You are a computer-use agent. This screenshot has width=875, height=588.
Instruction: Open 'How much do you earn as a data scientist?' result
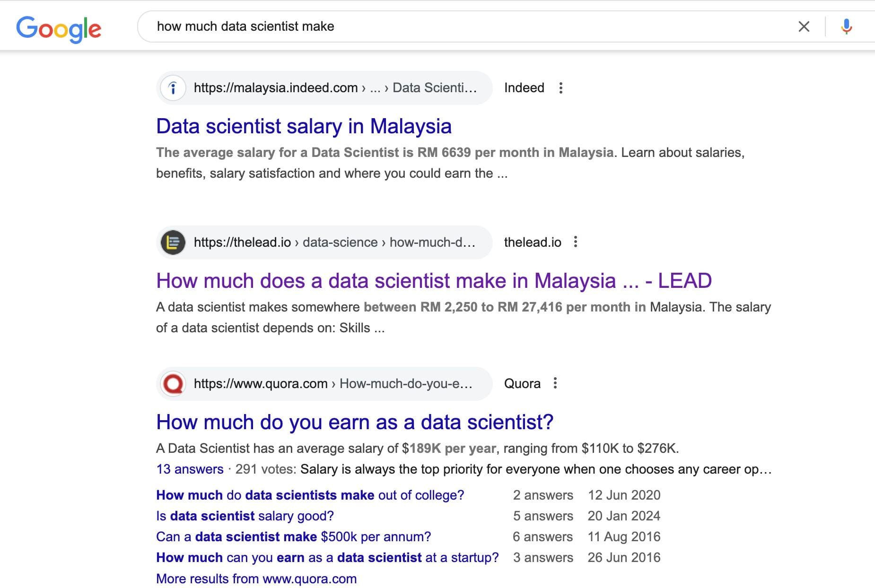[355, 422]
